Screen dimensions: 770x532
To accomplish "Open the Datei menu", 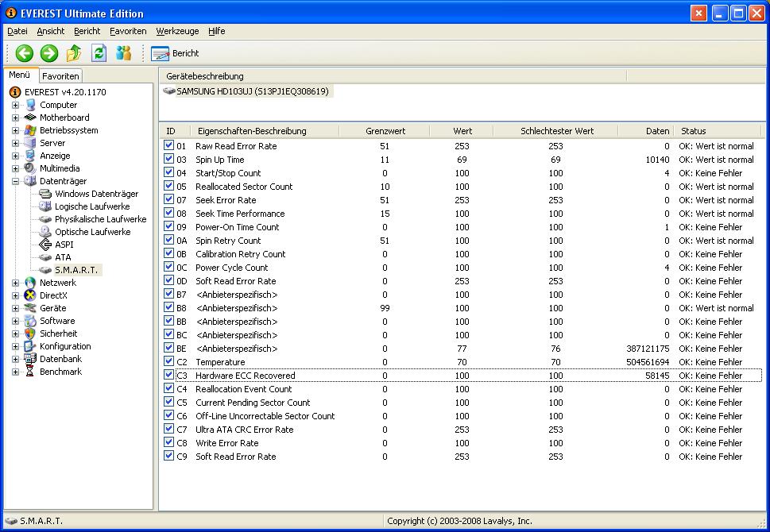I will click(x=17, y=31).
